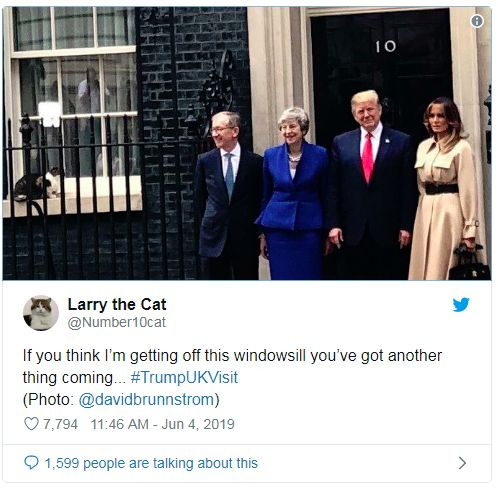Open the #TrumpUKVisit hashtag
The height and width of the screenshot is (494, 498).
pos(184,378)
